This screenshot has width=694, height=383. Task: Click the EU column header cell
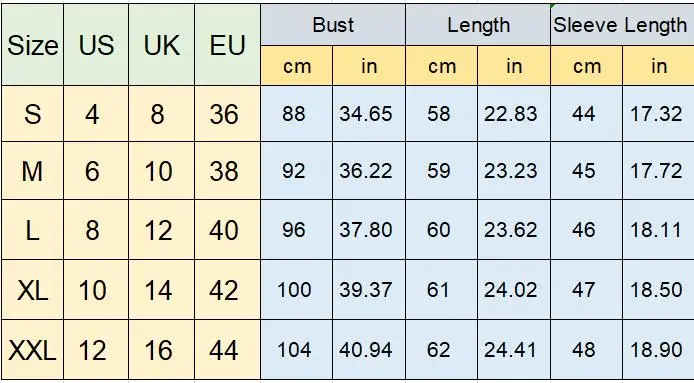[227, 44]
